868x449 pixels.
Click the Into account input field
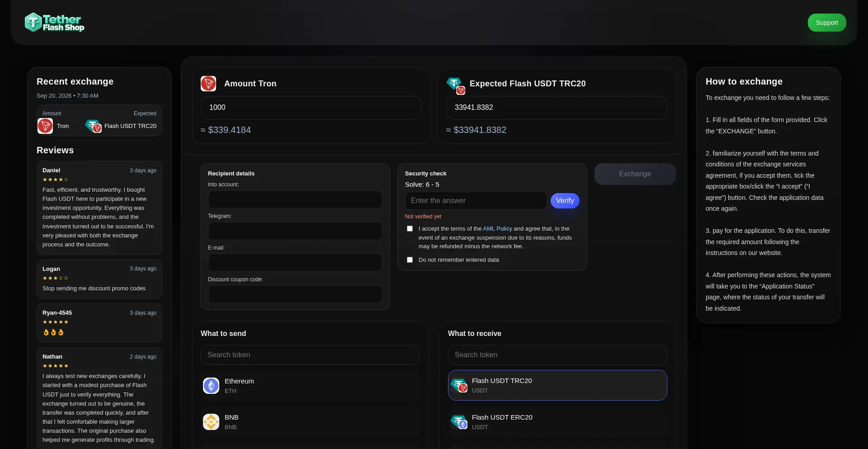[295, 199]
